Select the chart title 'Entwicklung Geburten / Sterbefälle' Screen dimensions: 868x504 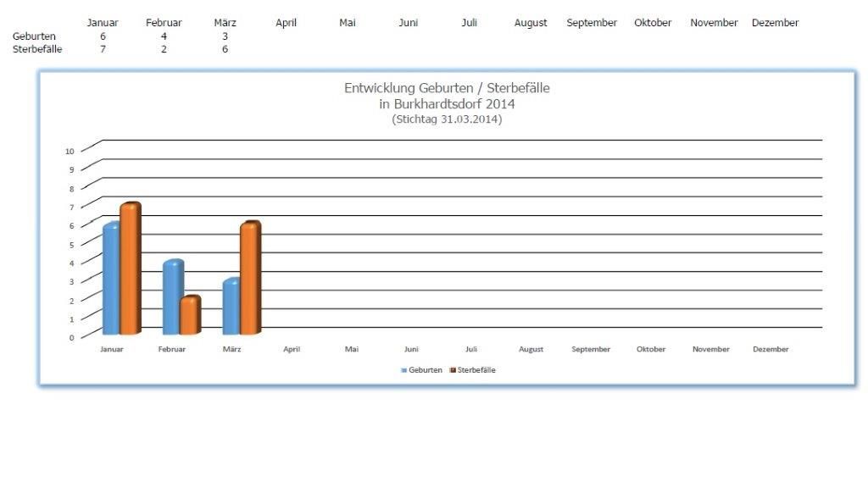click(447, 88)
